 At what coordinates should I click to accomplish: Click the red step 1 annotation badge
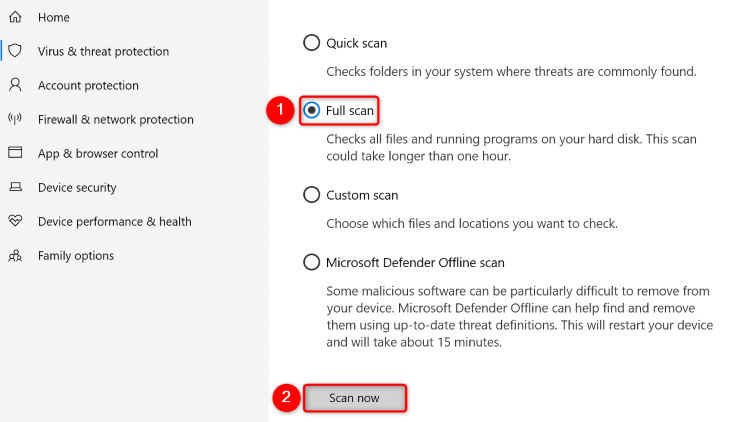point(279,109)
